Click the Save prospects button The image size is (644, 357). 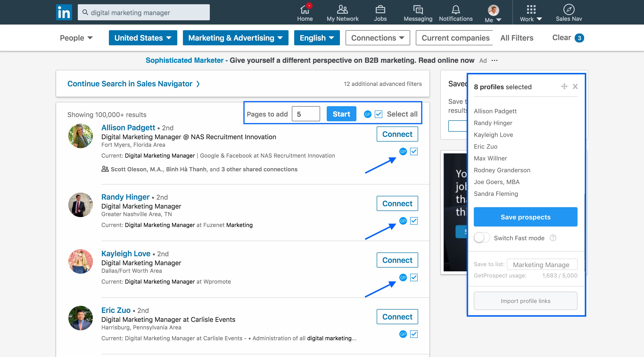[525, 217]
